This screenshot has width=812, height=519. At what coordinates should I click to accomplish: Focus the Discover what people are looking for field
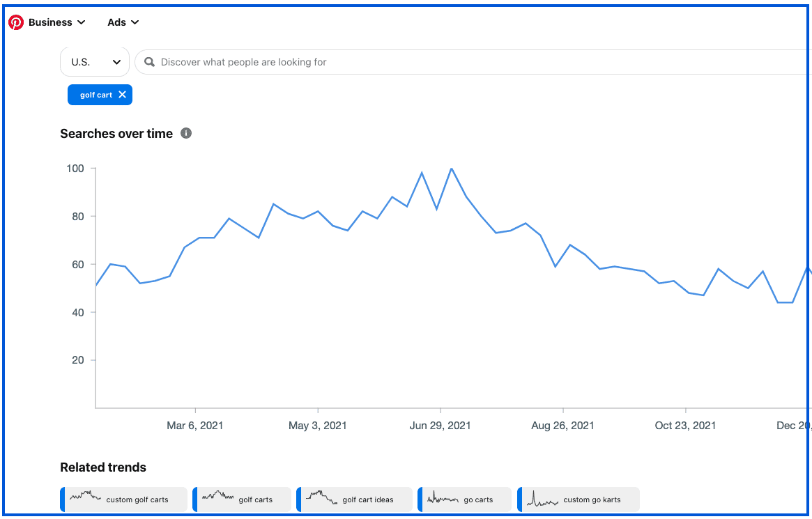pyautogui.click(x=473, y=62)
